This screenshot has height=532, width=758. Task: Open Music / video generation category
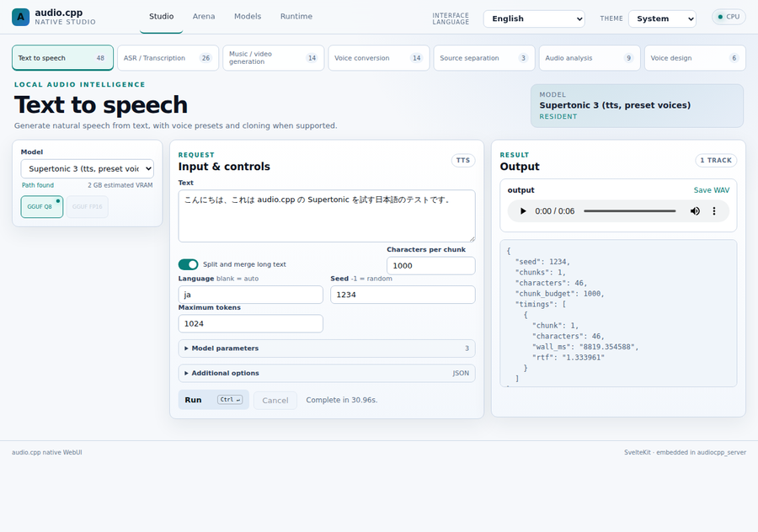(274, 58)
